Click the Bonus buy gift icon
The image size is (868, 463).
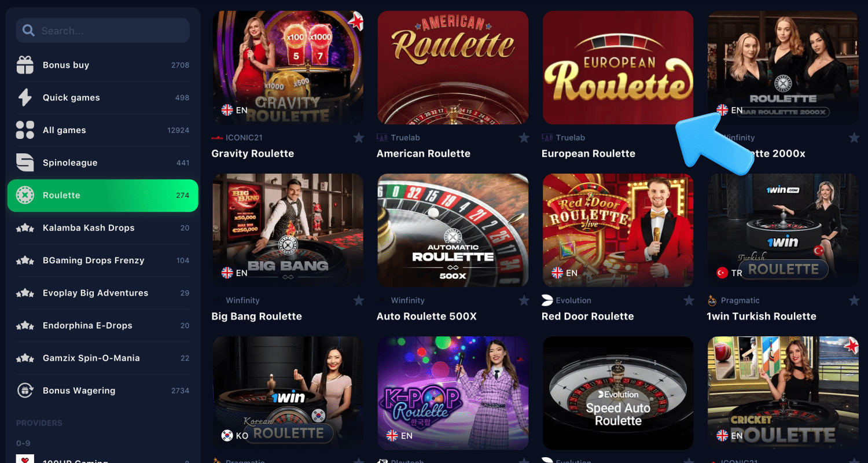[25, 65]
